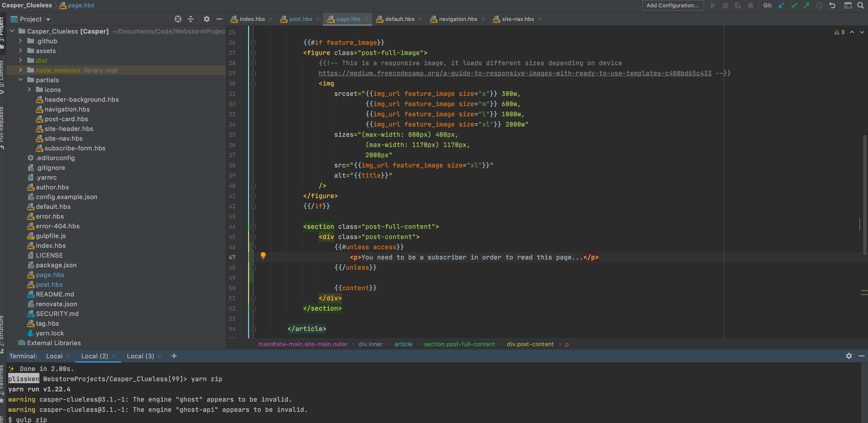Image resolution: width=868 pixels, height=423 pixels.
Task: Click the collapse all icon in Project panel
Action: click(191, 19)
